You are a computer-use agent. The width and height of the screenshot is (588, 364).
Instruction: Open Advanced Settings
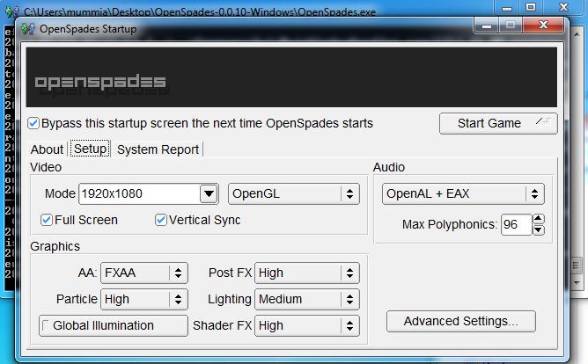461,321
